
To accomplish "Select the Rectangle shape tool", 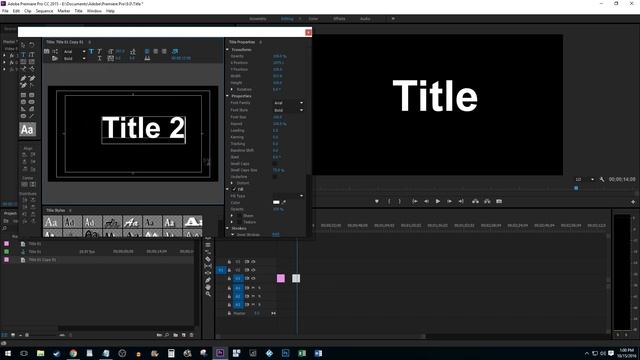I will coord(23,95).
